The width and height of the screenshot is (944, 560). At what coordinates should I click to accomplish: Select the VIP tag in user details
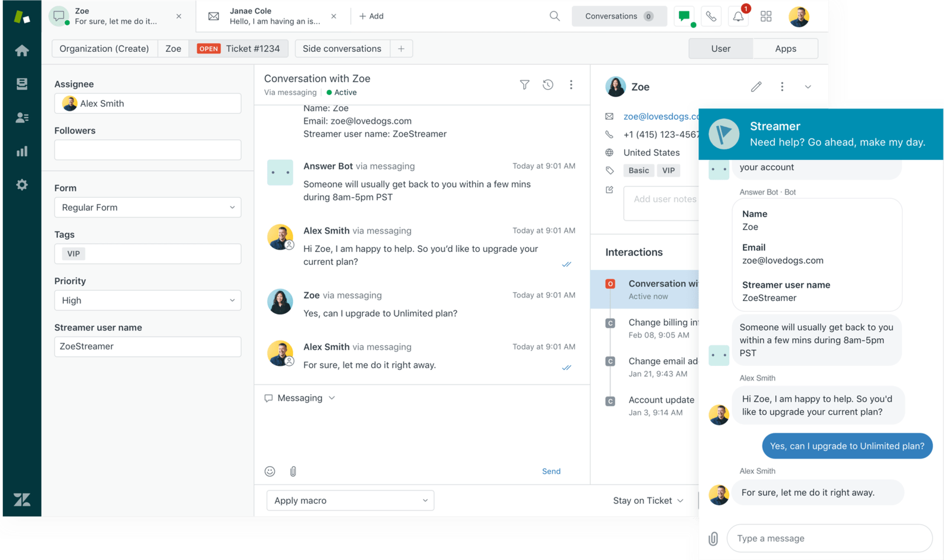668,170
